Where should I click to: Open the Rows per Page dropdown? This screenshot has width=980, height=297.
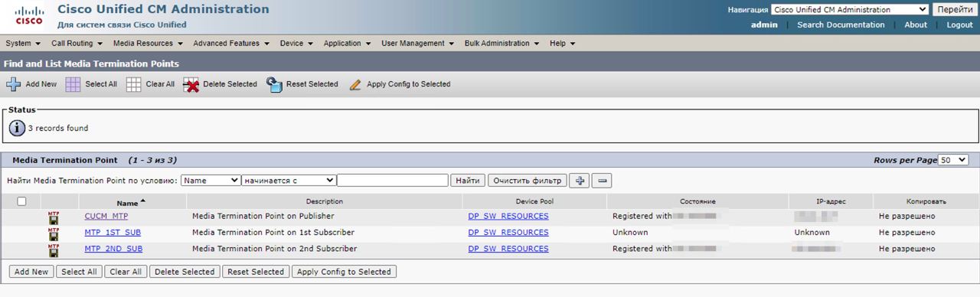(x=953, y=160)
